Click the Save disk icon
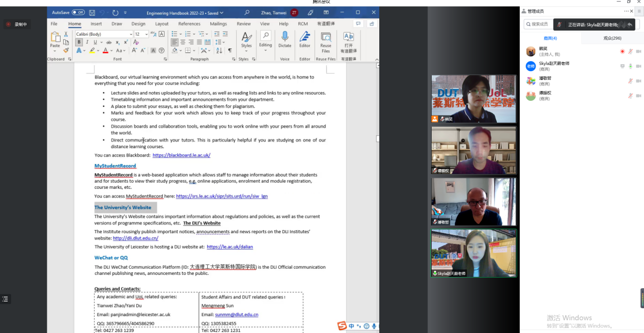 tap(92, 13)
